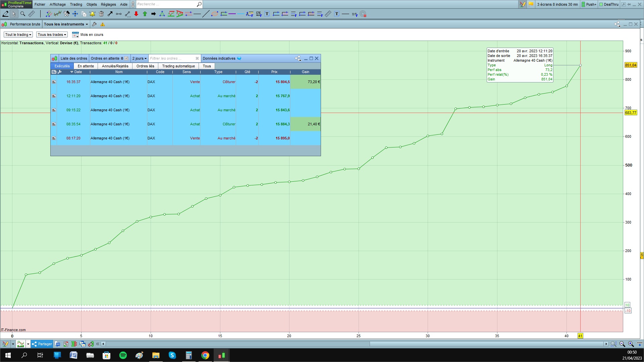Select the green up arrow drawing tool
This screenshot has width=644, height=362.
[145, 14]
